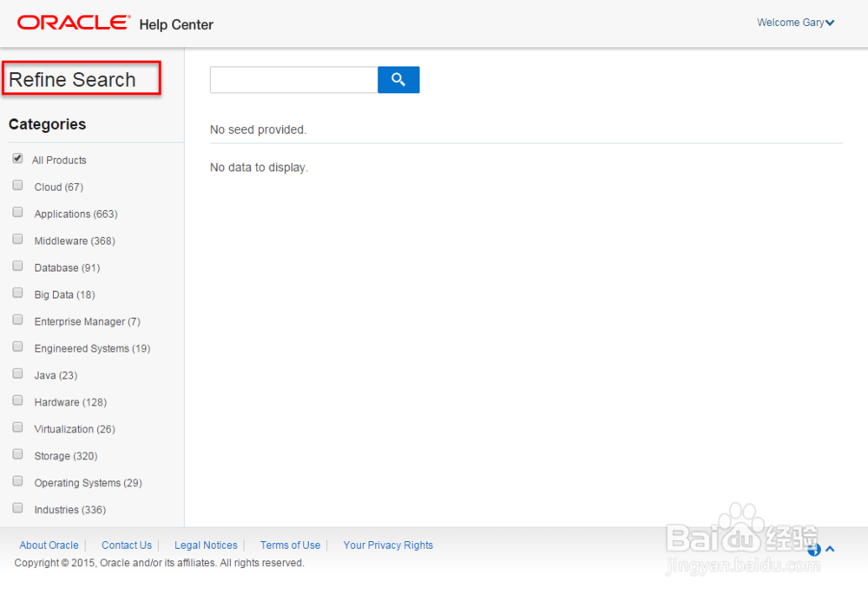This screenshot has height=595, width=868.
Task: Open Your Privacy Rights link
Action: (388, 545)
